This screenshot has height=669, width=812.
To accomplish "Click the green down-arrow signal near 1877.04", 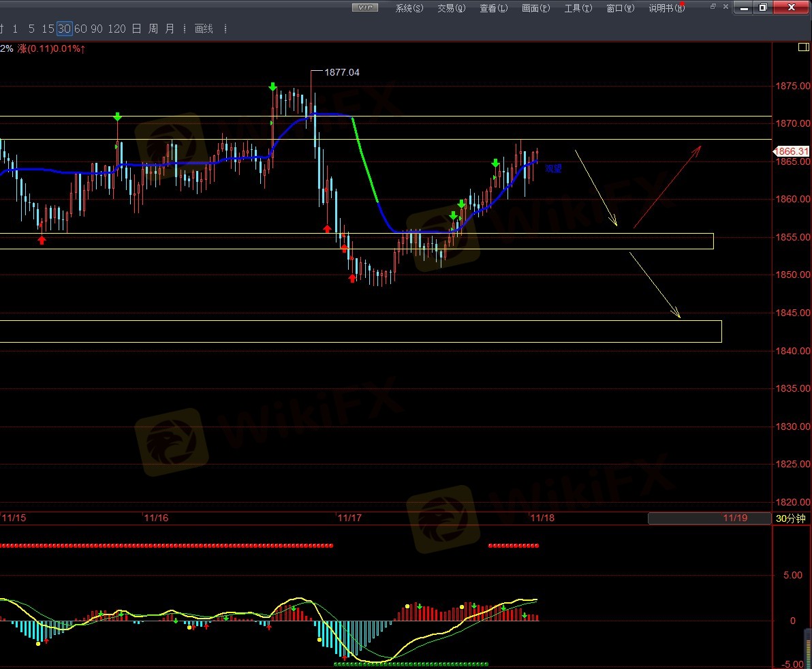I will pos(272,87).
